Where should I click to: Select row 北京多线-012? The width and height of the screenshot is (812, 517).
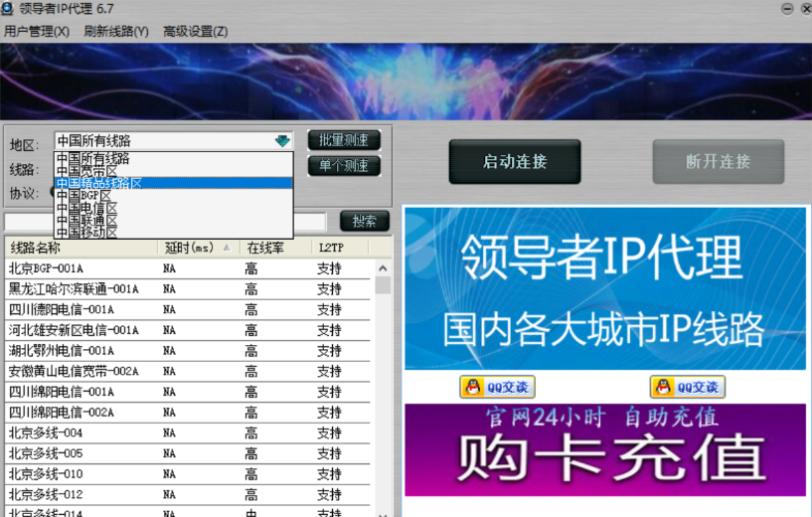(x=188, y=495)
